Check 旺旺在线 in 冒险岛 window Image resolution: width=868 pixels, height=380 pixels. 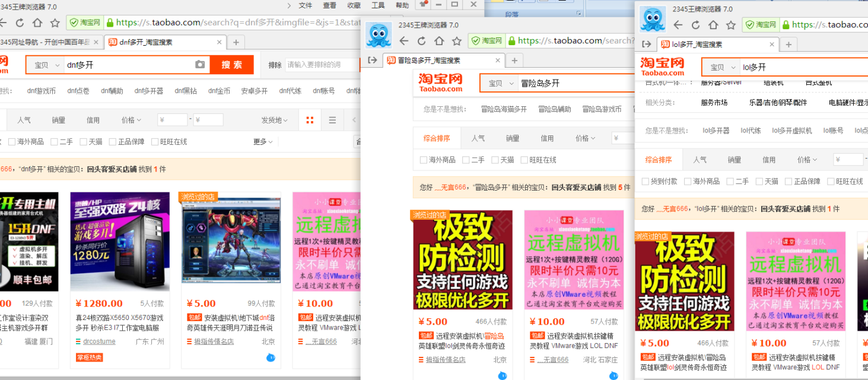[x=524, y=160]
